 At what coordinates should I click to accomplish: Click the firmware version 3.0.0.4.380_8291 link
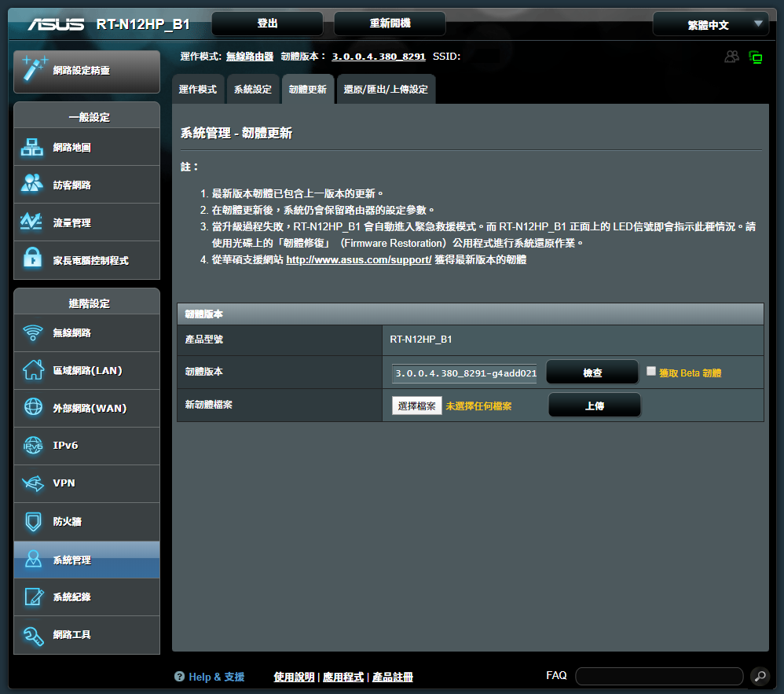click(379, 57)
